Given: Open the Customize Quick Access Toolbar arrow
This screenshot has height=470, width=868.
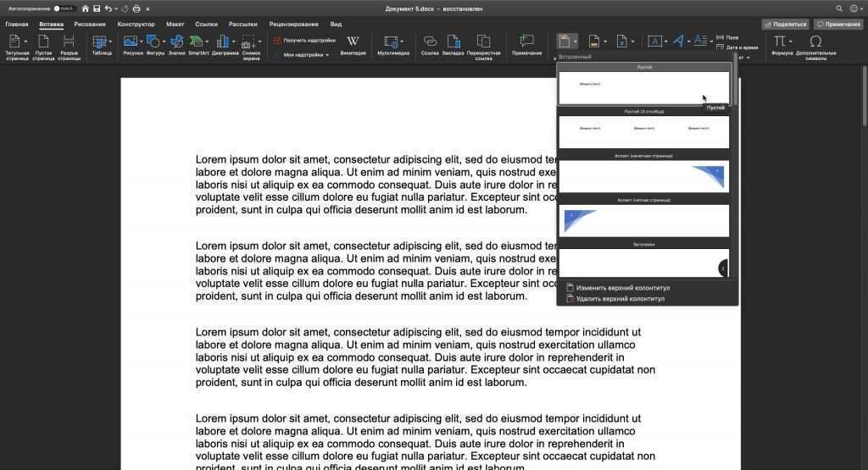Looking at the screenshot, I should coord(147,9).
